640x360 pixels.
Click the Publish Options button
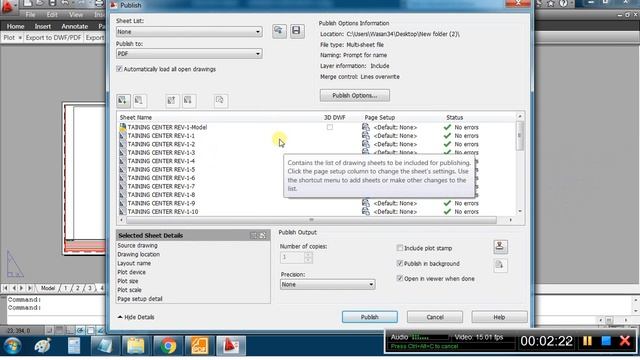(354, 96)
